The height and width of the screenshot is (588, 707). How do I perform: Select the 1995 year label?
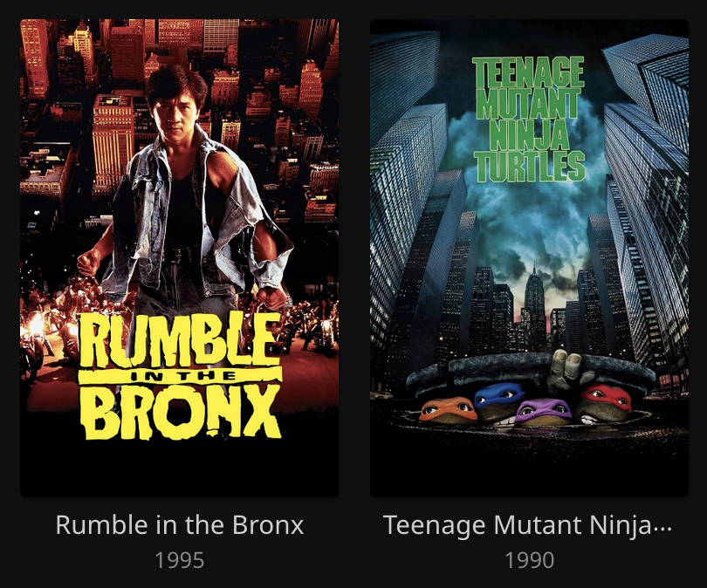pos(180,560)
